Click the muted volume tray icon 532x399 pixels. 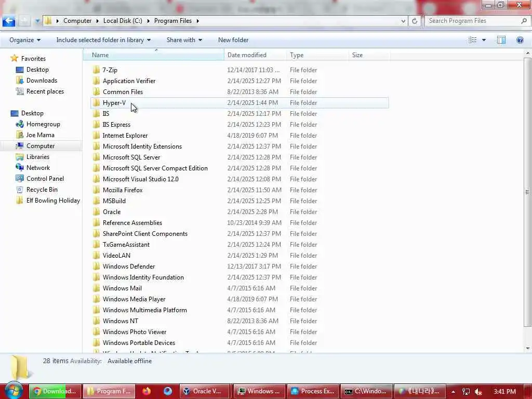coord(478,392)
